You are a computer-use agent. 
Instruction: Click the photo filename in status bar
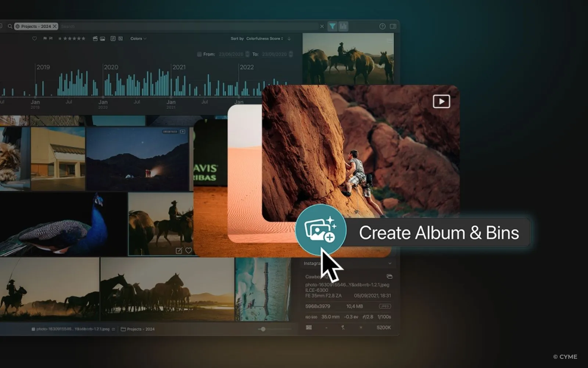coord(73,329)
